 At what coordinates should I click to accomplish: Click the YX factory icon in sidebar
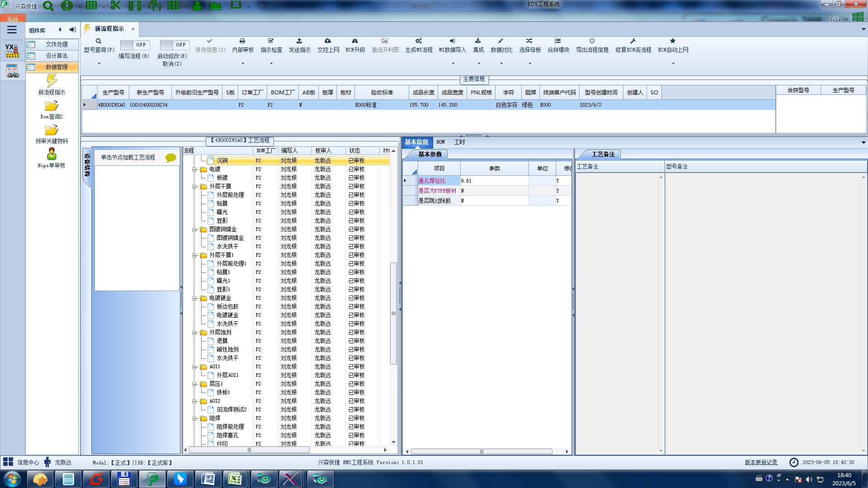point(12,50)
